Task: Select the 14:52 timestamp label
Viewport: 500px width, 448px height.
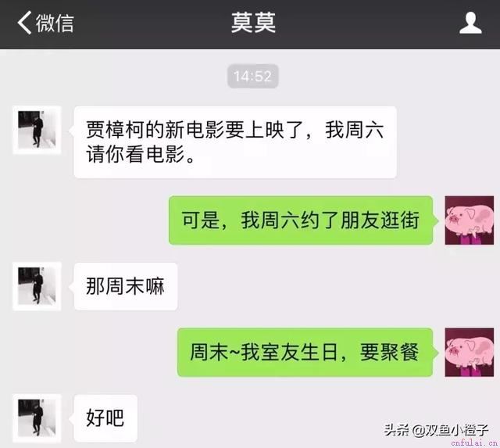Action: (x=252, y=76)
